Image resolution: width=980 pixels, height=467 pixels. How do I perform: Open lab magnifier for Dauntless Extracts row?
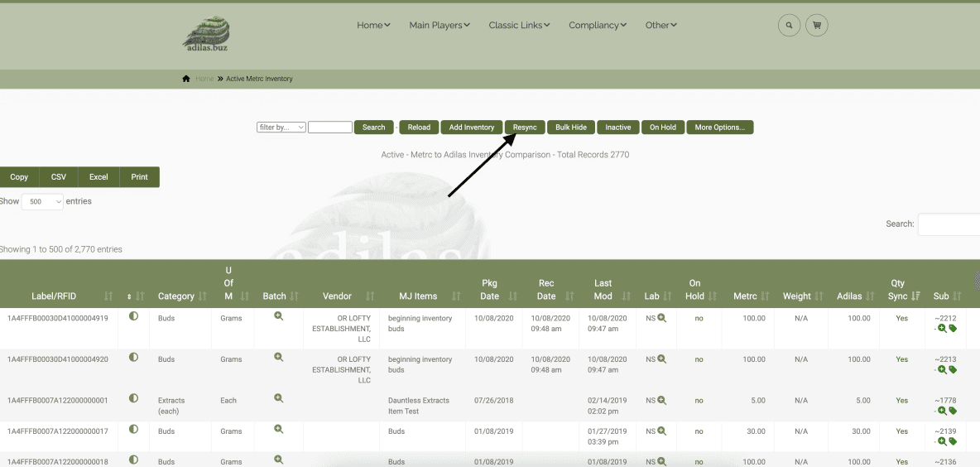pyautogui.click(x=662, y=400)
